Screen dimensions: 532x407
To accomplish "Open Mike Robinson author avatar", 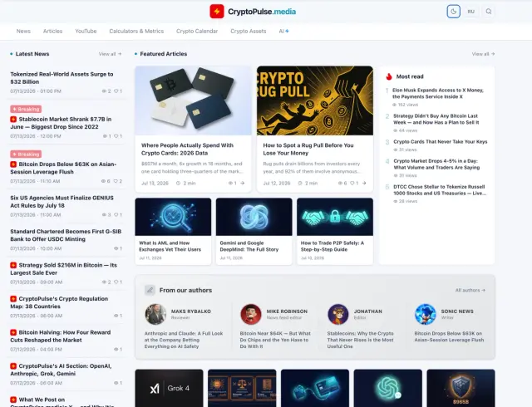I will (x=251, y=314).
